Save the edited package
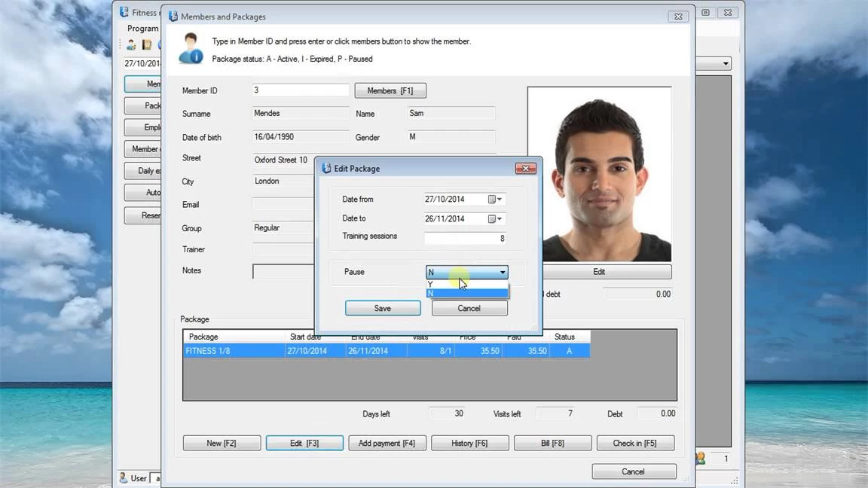Screen dimensions: 868x488 383,308
